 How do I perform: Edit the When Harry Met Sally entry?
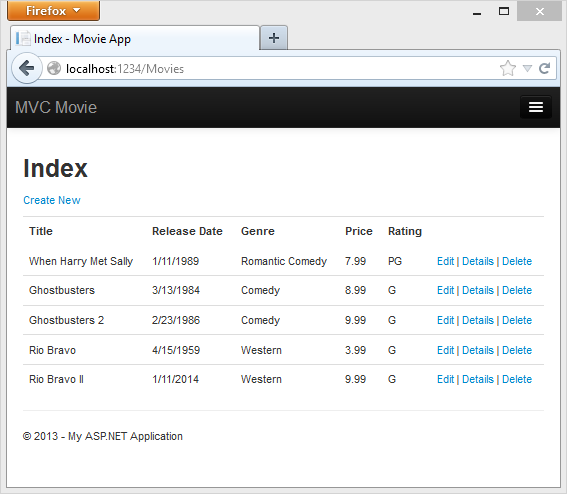tap(445, 261)
